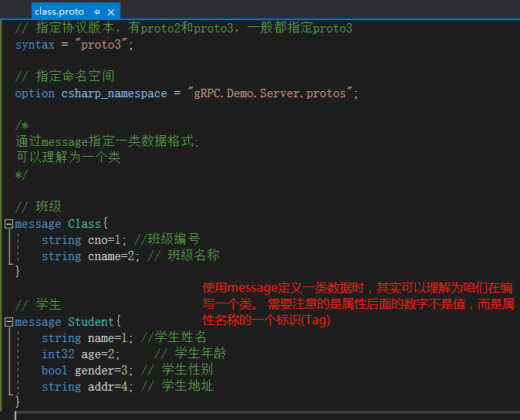Click the Class type name
The image size is (520, 420).
coord(84,224)
